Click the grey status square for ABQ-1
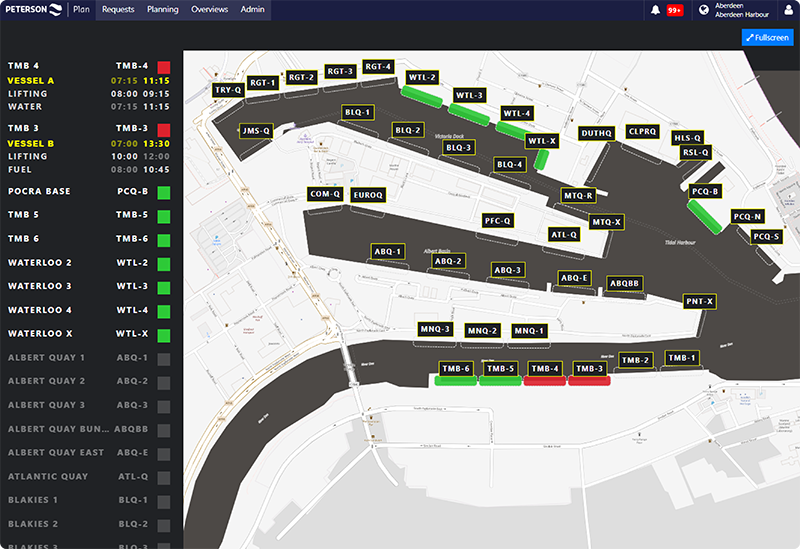800x549 pixels. [164, 359]
